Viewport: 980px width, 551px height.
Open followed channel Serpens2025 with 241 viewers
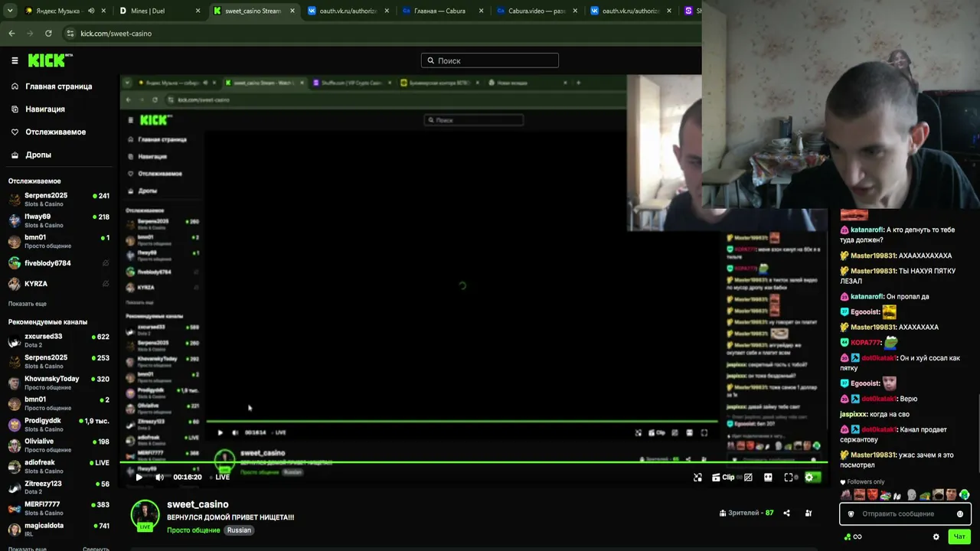click(x=58, y=200)
